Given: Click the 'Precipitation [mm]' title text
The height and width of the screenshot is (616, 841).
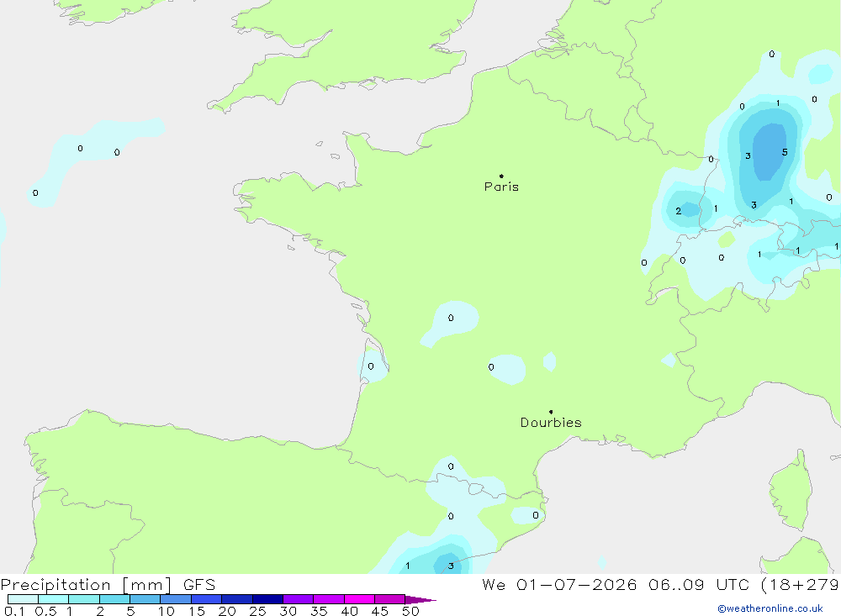Looking at the screenshot, I should pyautogui.click(x=86, y=585).
